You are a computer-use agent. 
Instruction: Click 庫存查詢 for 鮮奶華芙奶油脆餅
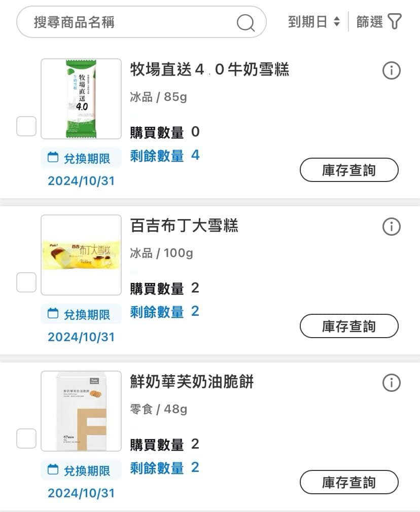349,482
